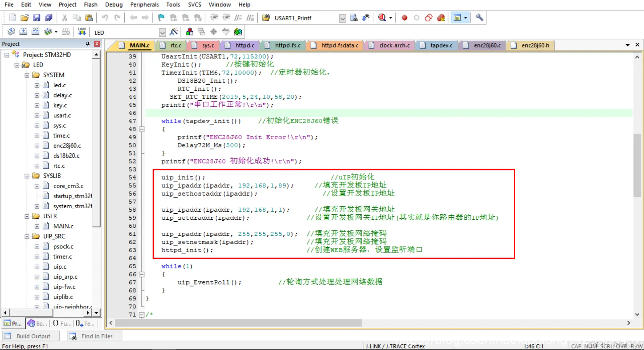Viewport: 644px width, 350px height.
Task: Create a new file with the New icon
Action: click(x=13, y=17)
